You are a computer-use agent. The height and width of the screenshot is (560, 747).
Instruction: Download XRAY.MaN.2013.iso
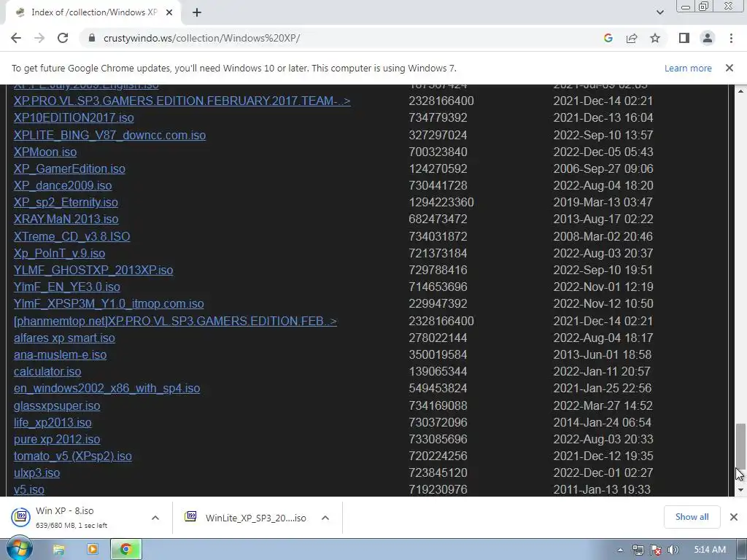pos(66,219)
